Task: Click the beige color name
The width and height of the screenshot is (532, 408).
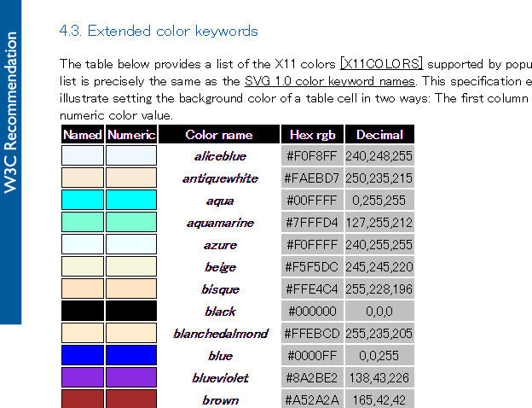Action: (x=220, y=267)
